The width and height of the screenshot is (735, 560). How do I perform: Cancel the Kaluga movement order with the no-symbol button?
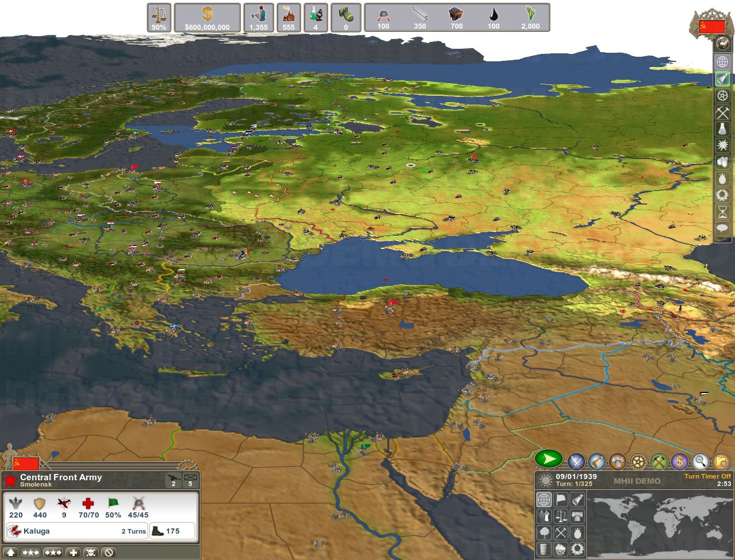109,553
